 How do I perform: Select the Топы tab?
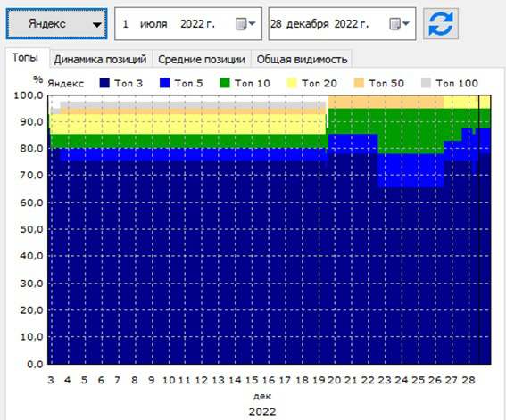[25, 58]
